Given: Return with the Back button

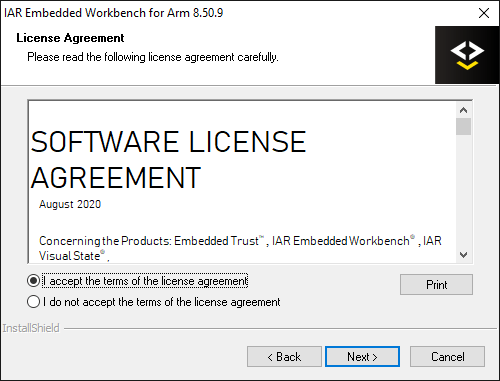Looking at the screenshot, I should (x=284, y=357).
